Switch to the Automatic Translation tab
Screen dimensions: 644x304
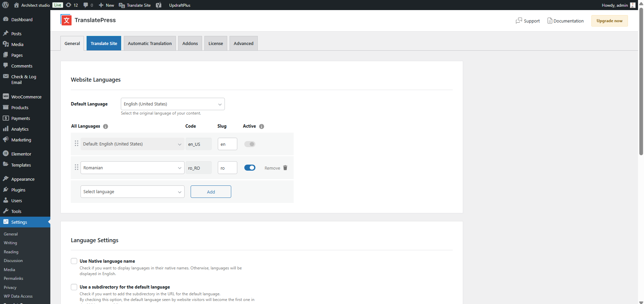pyautogui.click(x=149, y=43)
